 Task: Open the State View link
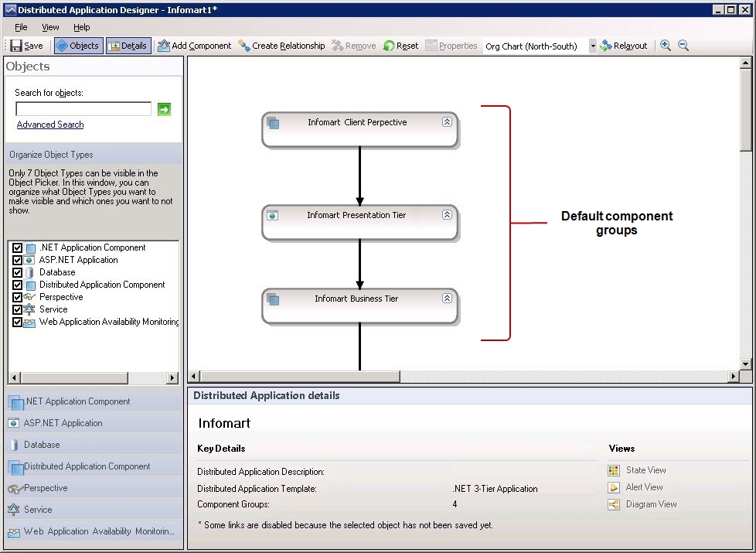645,470
